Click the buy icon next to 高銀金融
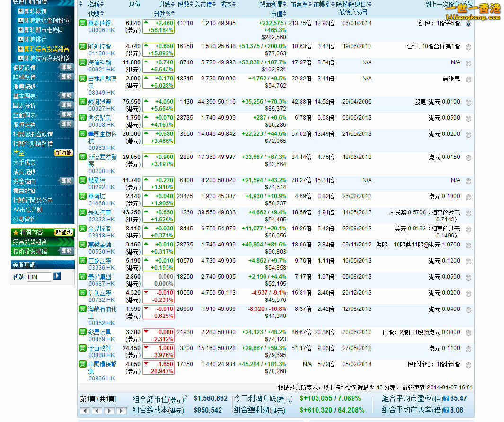Screen dimensions: 504x422 coord(83,244)
